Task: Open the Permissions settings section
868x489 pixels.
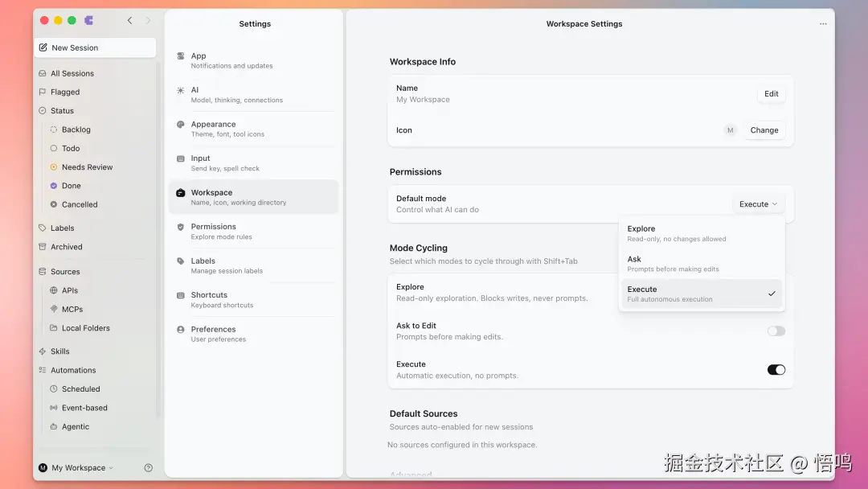Action: coord(254,232)
